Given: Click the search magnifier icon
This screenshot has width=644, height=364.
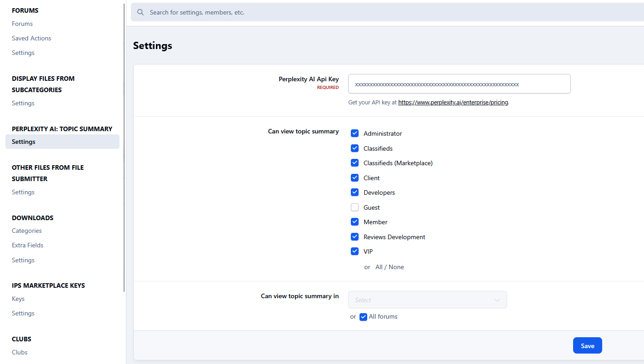Looking at the screenshot, I should pos(140,12).
